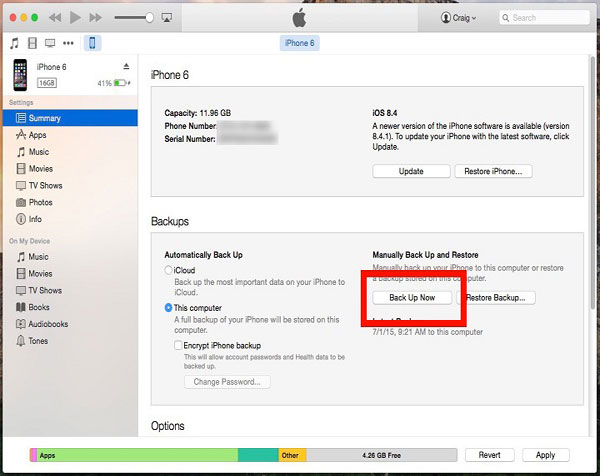Click the iOS 8.4 version label
600x476 pixels.
point(385,113)
